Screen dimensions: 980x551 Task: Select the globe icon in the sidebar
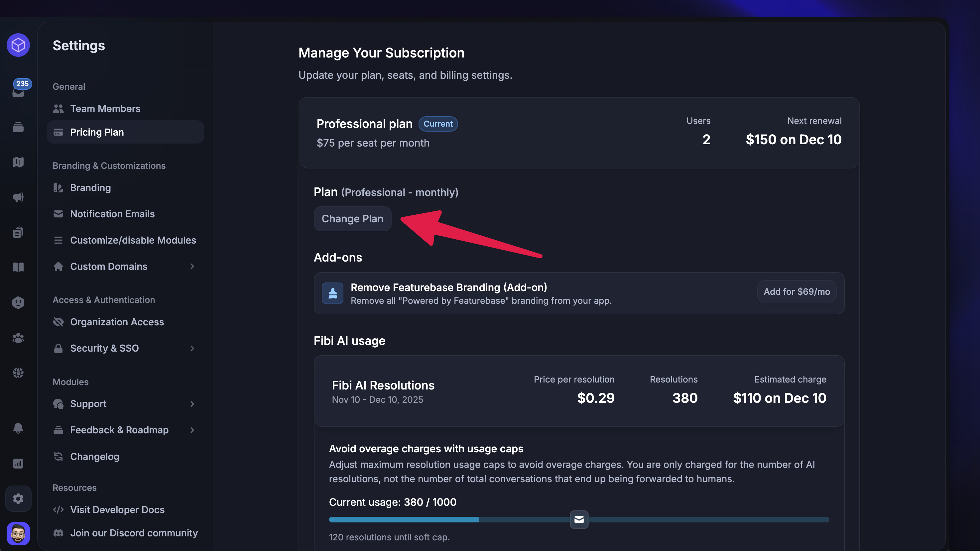(x=18, y=372)
